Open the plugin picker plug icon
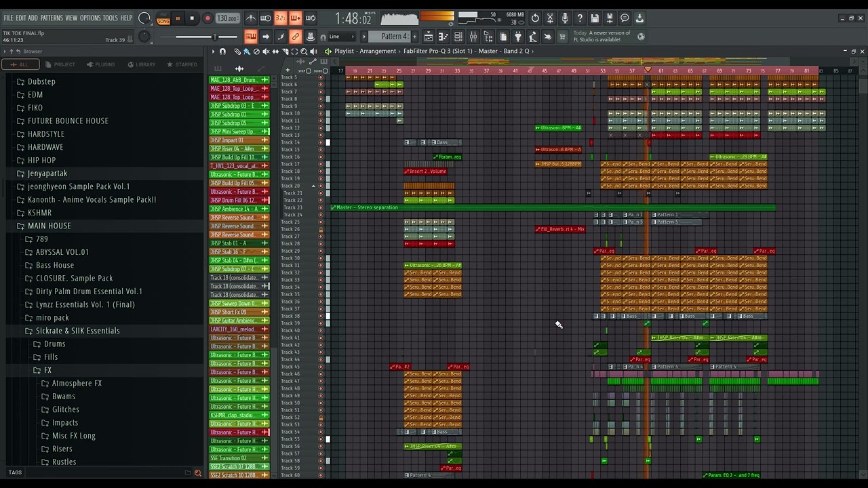Screen dimensions: 868x488 point(518,36)
